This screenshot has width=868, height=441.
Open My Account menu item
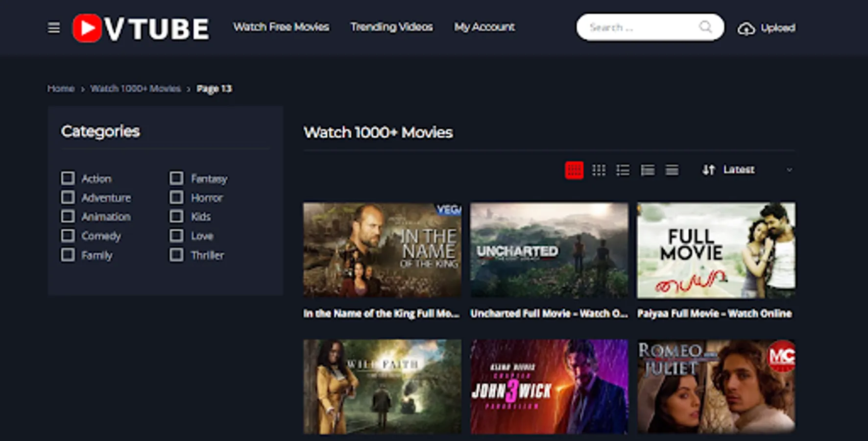(484, 27)
